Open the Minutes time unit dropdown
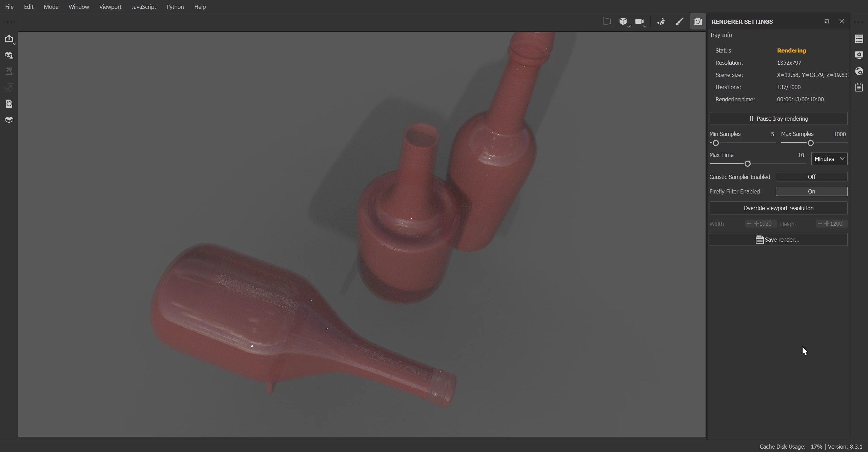The height and width of the screenshot is (452, 868). (x=829, y=159)
